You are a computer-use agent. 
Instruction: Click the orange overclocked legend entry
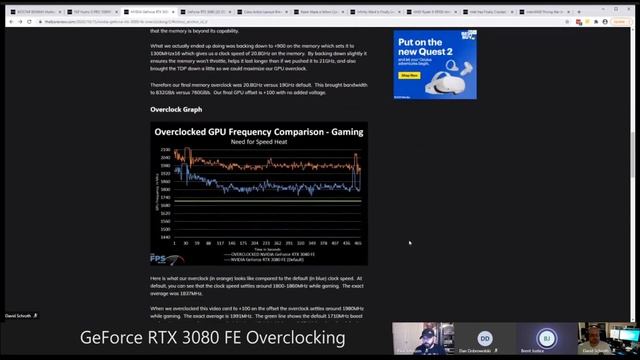click(x=269, y=254)
